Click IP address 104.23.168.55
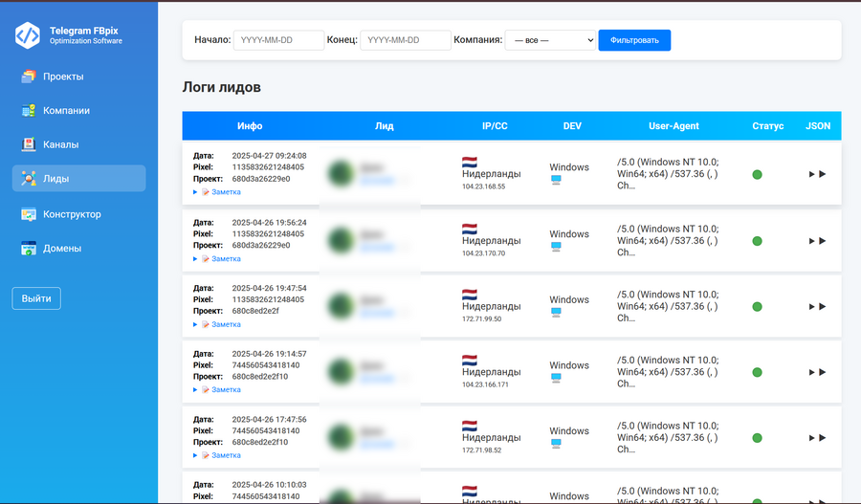Image resolution: width=861 pixels, height=504 pixels. [484, 186]
